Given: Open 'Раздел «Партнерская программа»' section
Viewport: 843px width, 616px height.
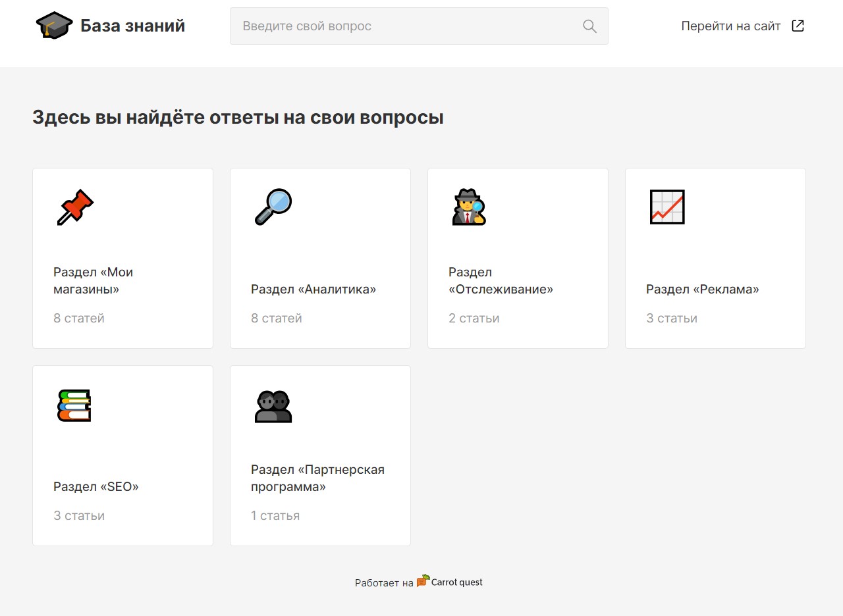Looking at the screenshot, I should point(320,455).
